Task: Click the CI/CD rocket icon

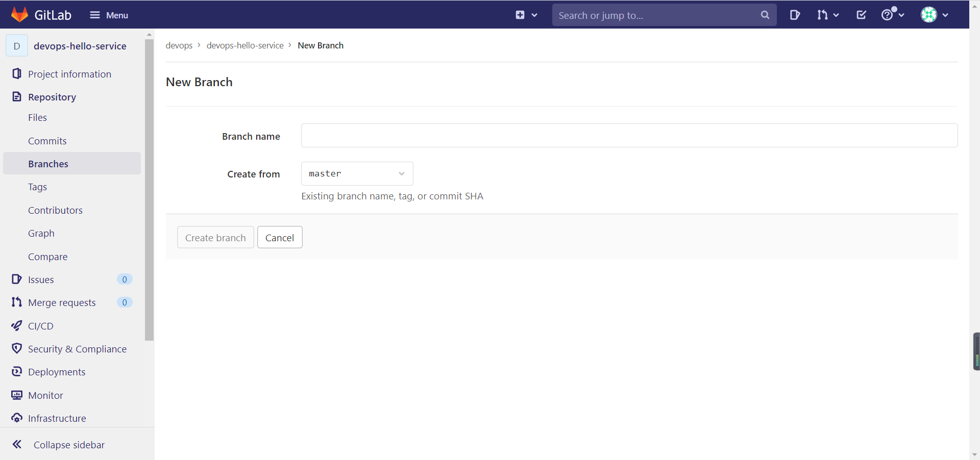Action: 17,325
